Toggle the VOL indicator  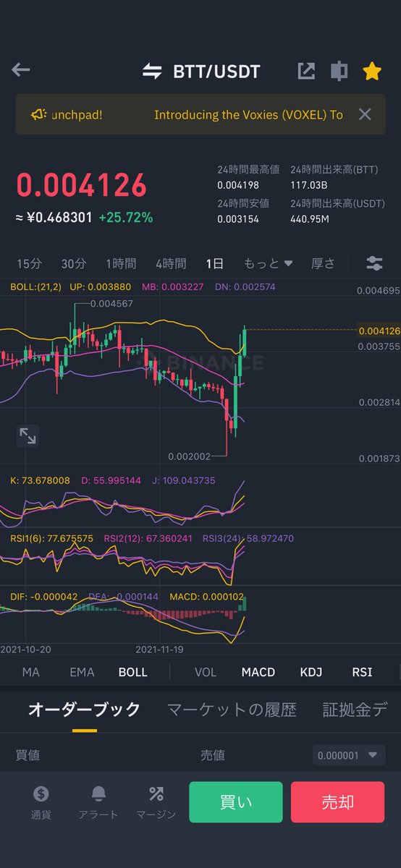coord(206,672)
